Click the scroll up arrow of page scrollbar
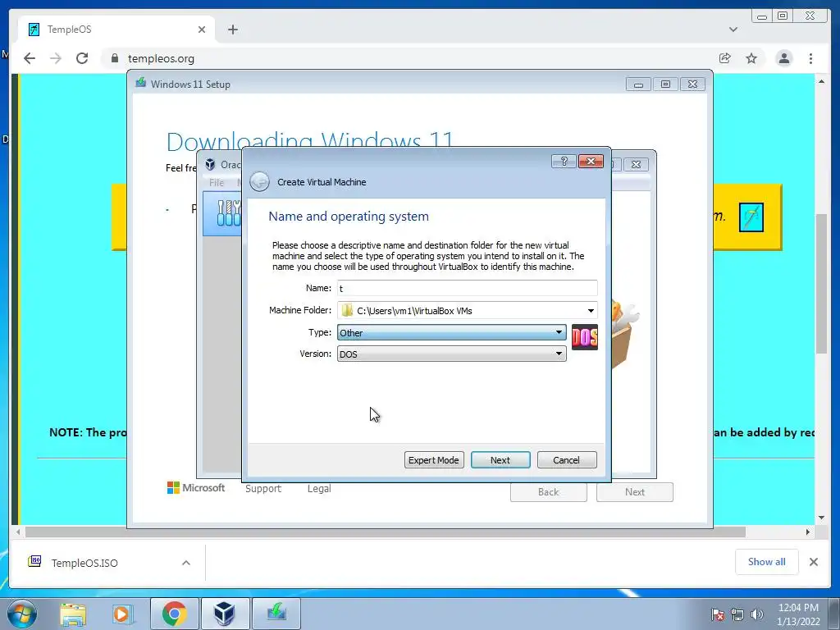This screenshot has width=840, height=630. [x=821, y=81]
